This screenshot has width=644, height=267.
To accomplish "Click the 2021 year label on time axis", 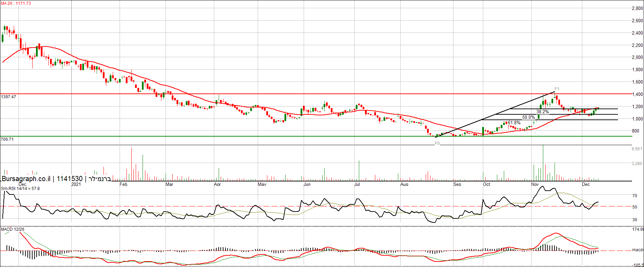I will [x=76, y=185].
